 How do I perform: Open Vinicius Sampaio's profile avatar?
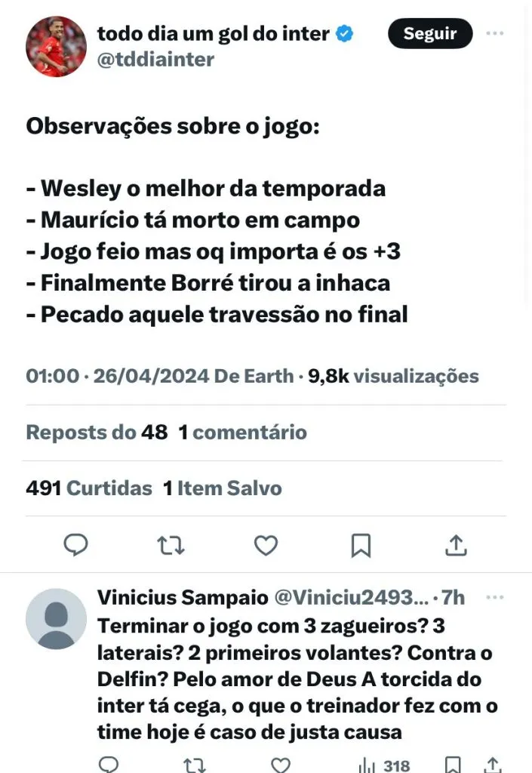click(x=56, y=619)
